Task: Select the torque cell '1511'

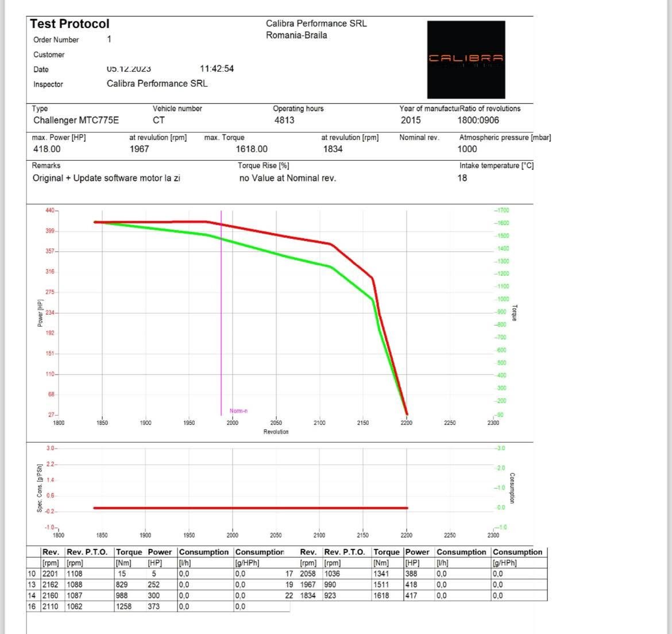Action: pos(381,585)
